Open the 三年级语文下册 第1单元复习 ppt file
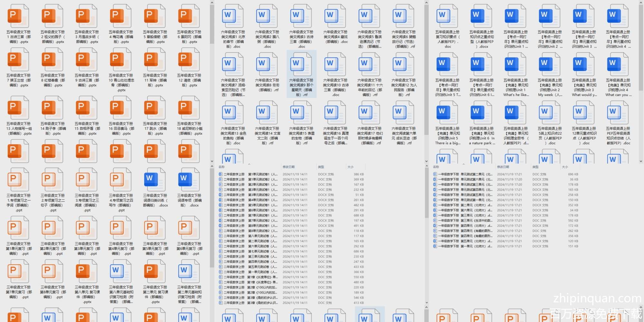 [18, 228]
